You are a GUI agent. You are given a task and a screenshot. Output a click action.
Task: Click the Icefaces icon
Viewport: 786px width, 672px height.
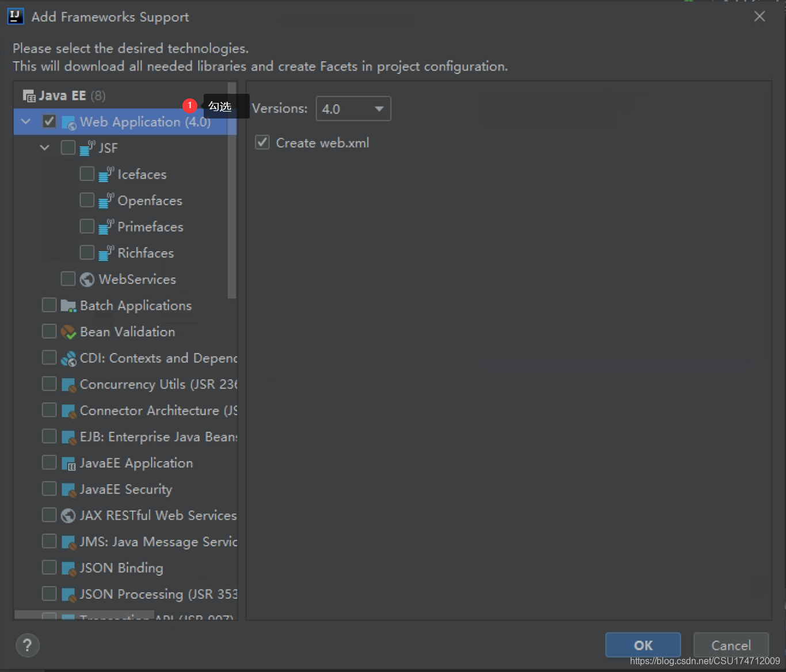pos(106,174)
